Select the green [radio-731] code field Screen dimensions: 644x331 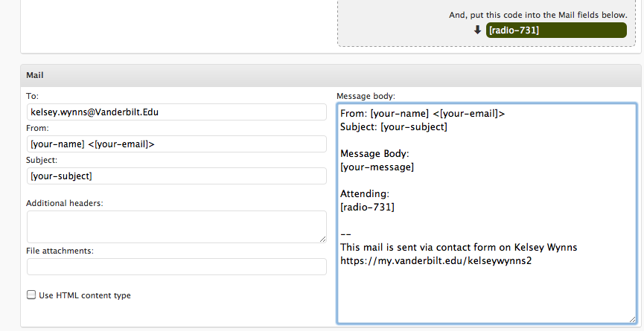tap(555, 30)
